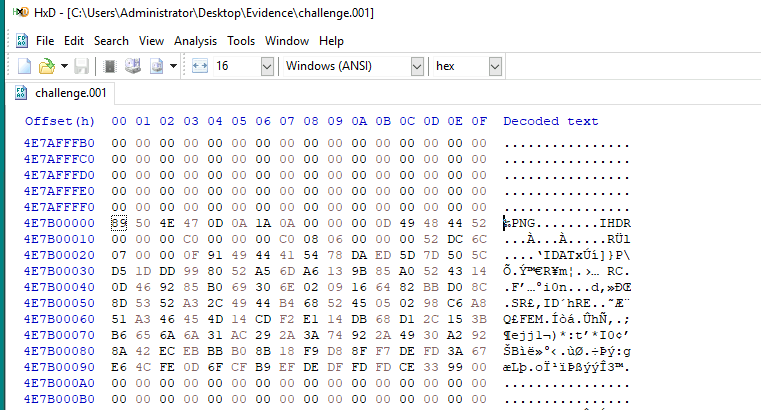Select the byte 89 at offset 4E7B00000
This screenshot has height=410, width=761.
pyautogui.click(x=119, y=223)
